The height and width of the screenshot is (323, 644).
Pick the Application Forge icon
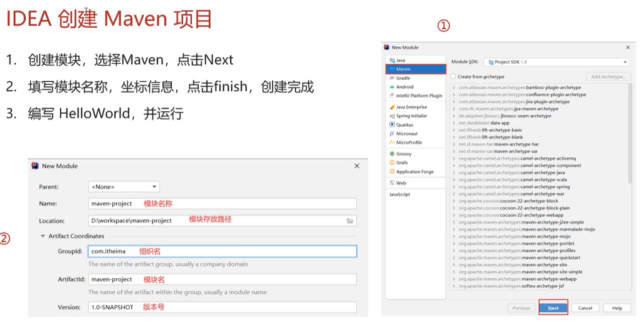click(392, 172)
